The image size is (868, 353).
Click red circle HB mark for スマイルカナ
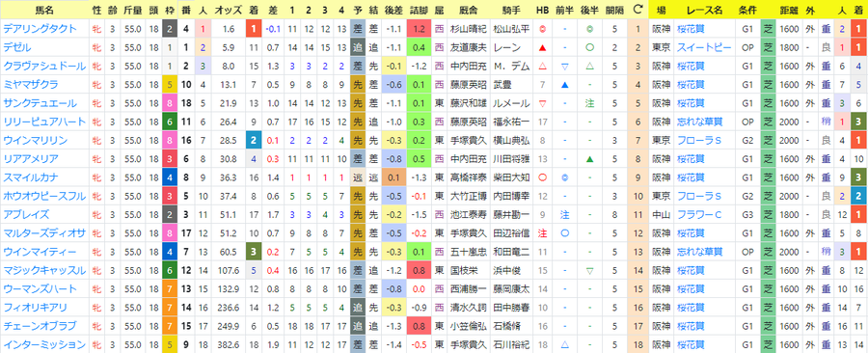point(542,177)
